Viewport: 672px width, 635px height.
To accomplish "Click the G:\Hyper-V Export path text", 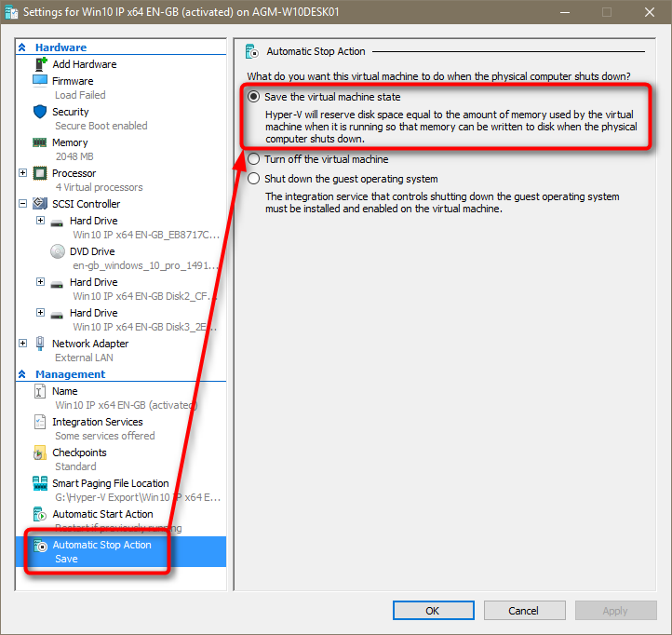I will point(138,497).
